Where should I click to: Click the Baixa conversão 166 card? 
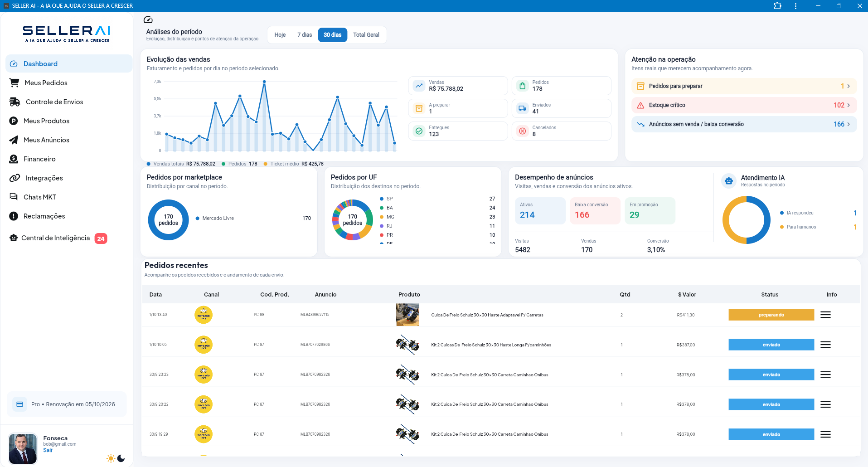pos(595,211)
